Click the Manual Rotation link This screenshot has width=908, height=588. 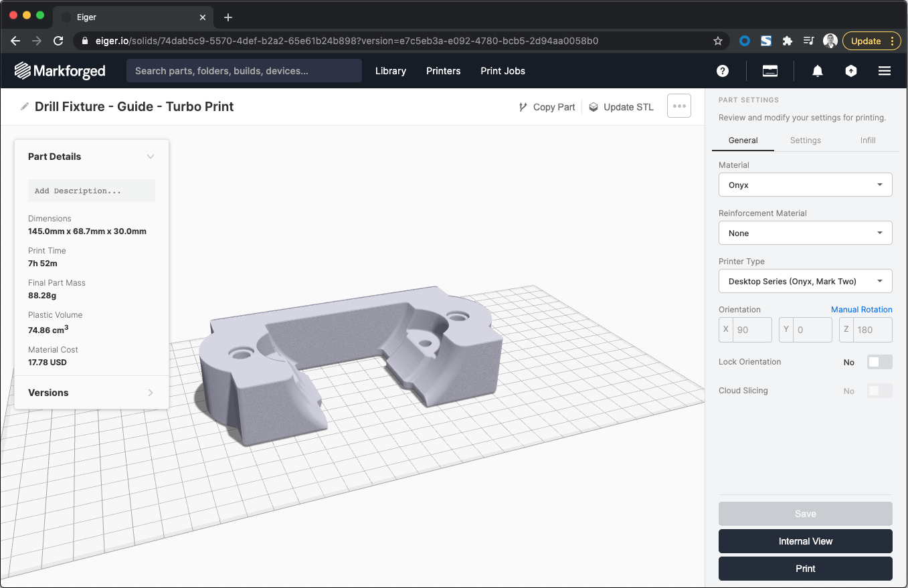click(x=862, y=310)
